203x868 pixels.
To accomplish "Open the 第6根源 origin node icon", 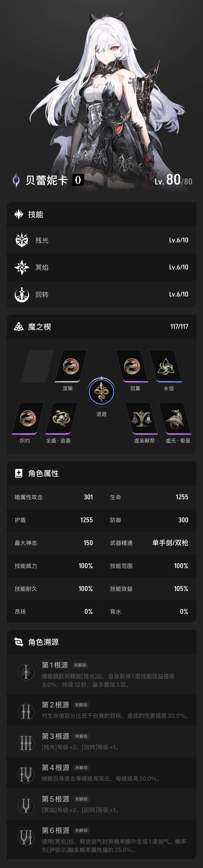I will 26,837.
